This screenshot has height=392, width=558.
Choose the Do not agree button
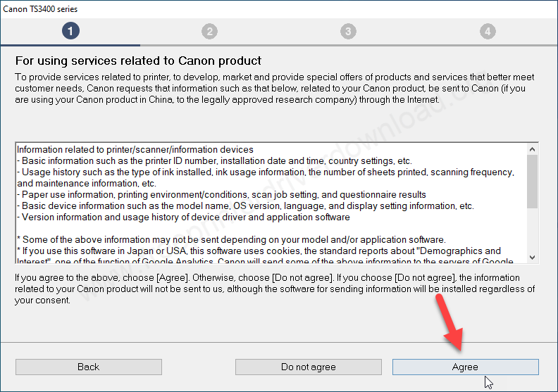click(x=309, y=367)
